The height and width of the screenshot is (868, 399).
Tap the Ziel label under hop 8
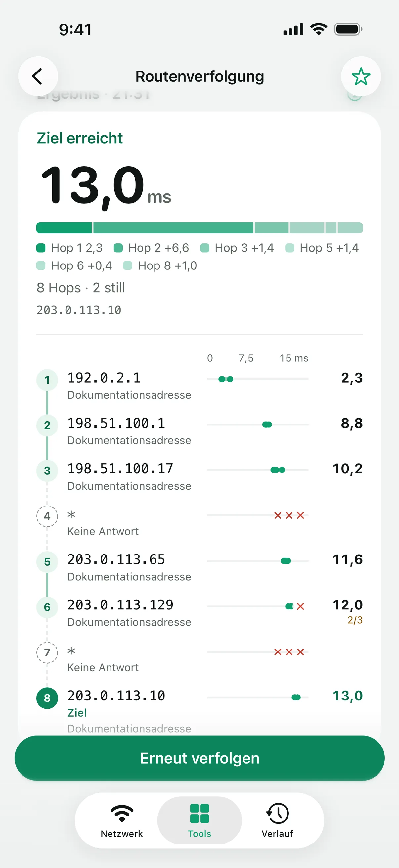click(77, 713)
